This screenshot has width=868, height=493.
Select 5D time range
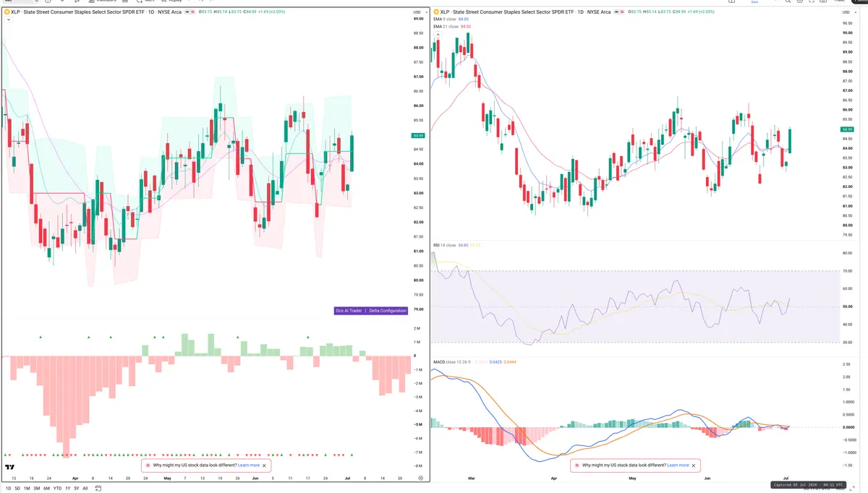click(17, 488)
